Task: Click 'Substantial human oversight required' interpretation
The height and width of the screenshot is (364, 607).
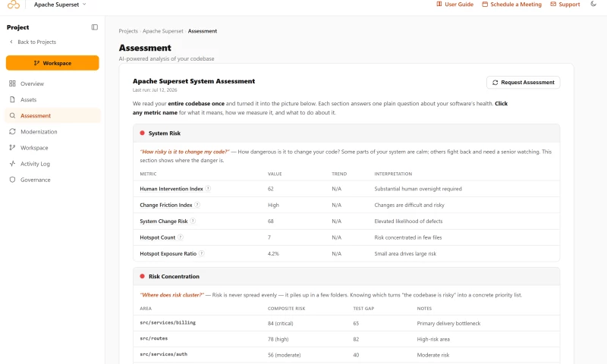Action: tap(418, 189)
